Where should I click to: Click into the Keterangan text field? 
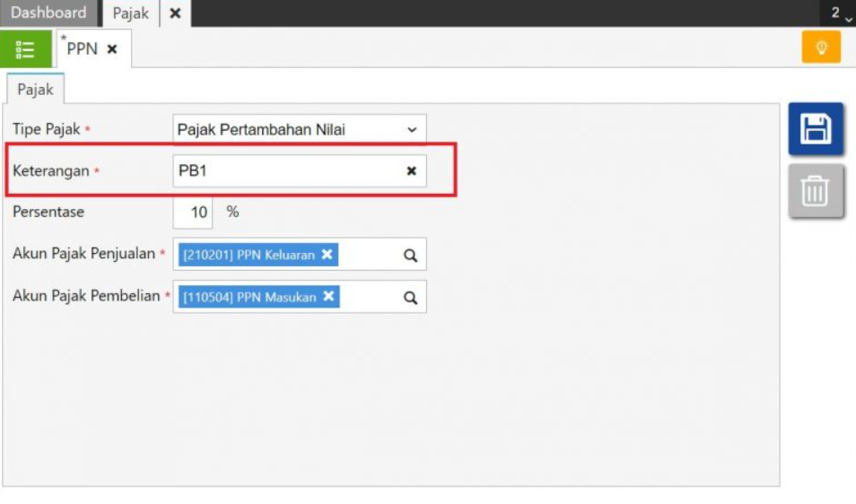click(x=287, y=170)
